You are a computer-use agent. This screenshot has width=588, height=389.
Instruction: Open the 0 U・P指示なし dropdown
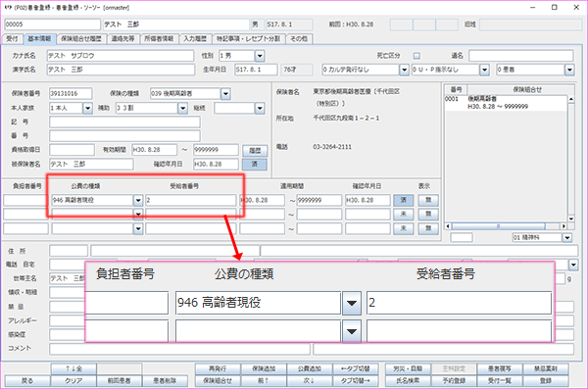point(484,70)
